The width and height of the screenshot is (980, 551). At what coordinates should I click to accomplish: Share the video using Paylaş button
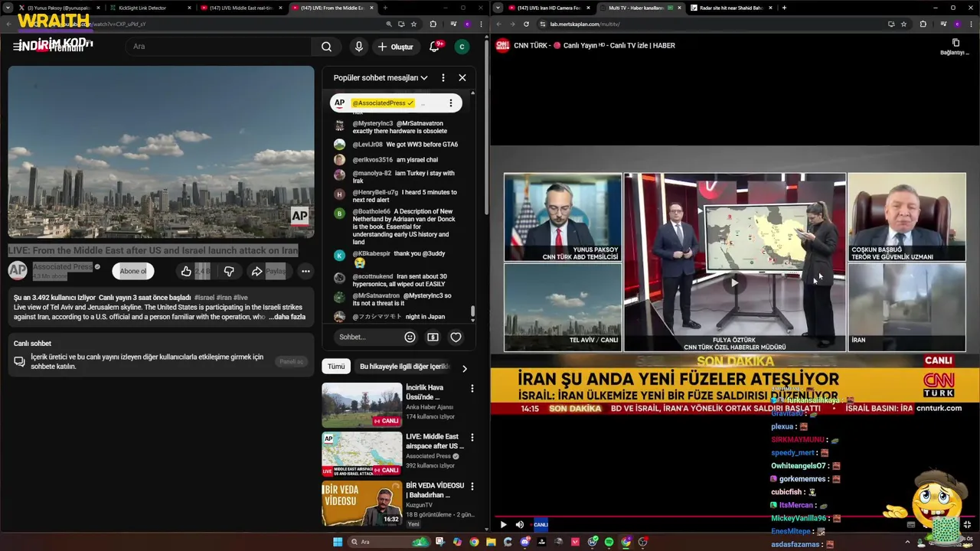pos(268,271)
